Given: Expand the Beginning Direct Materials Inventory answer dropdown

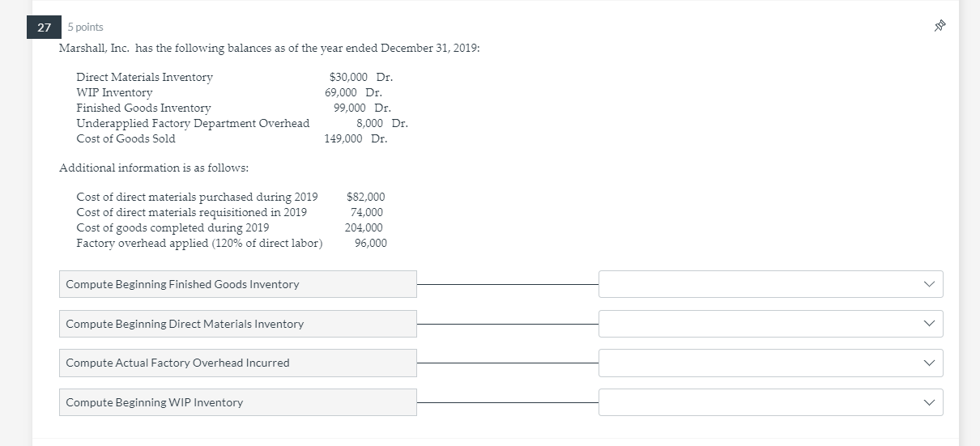Looking at the screenshot, I should click(770, 324).
